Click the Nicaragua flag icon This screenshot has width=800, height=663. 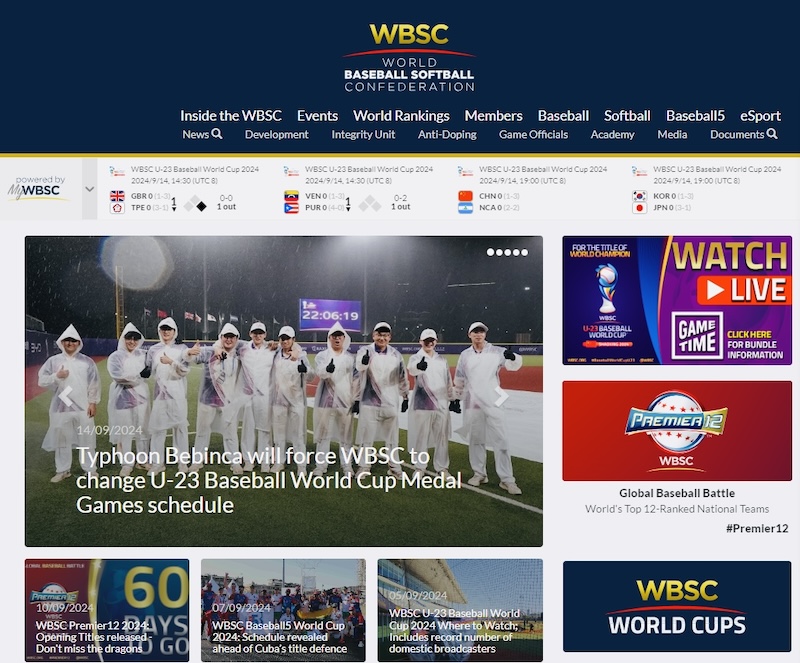[x=465, y=208]
